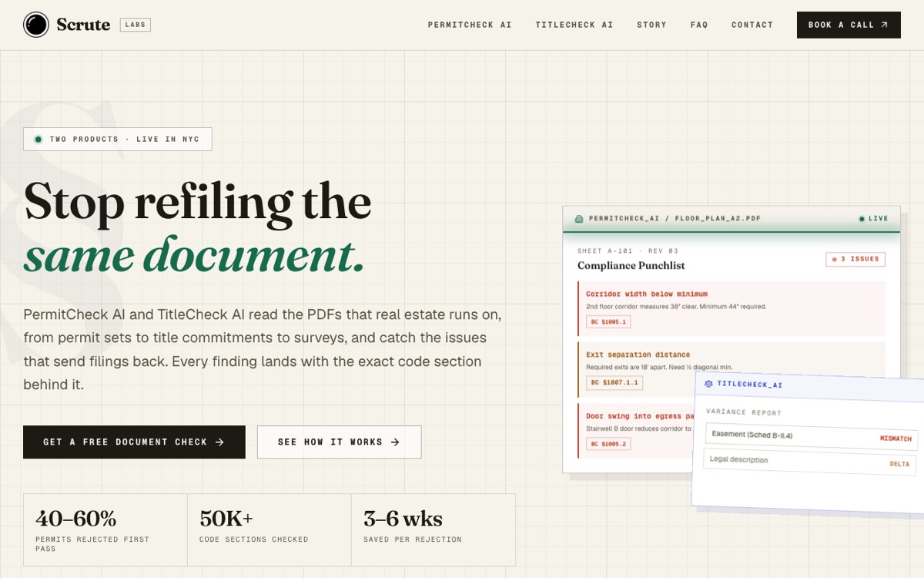Click the DELTA status tag
The height and width of the screenshot is (578, 924).
point(899,464)
